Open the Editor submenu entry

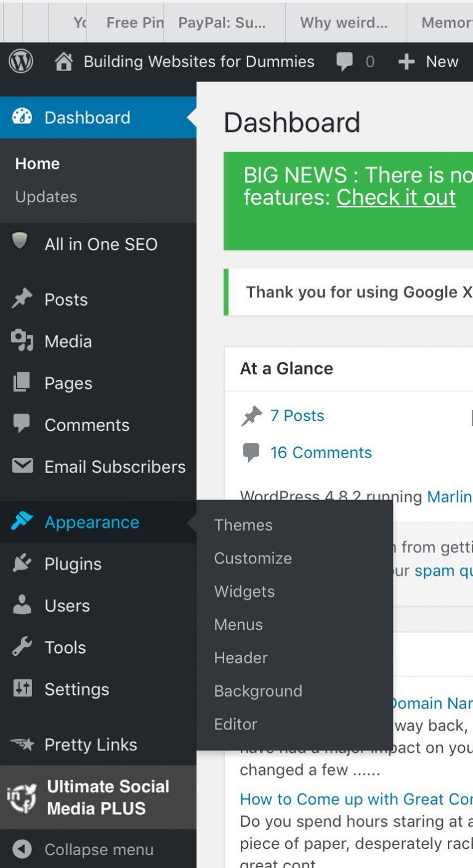point(236,724)
